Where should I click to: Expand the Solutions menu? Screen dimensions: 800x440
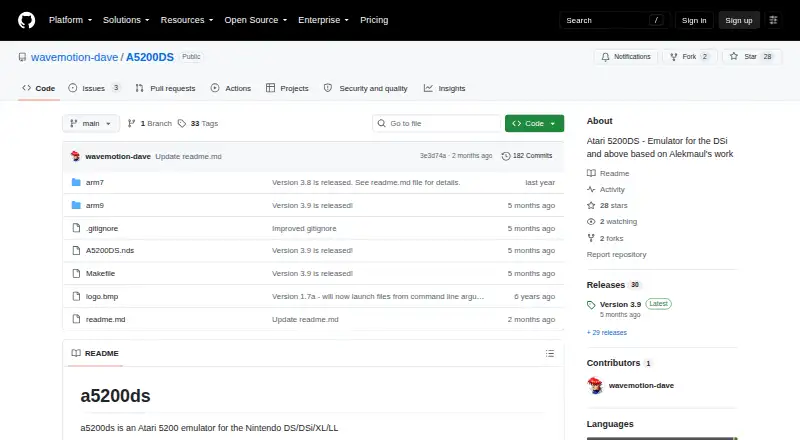pos(126,20)
